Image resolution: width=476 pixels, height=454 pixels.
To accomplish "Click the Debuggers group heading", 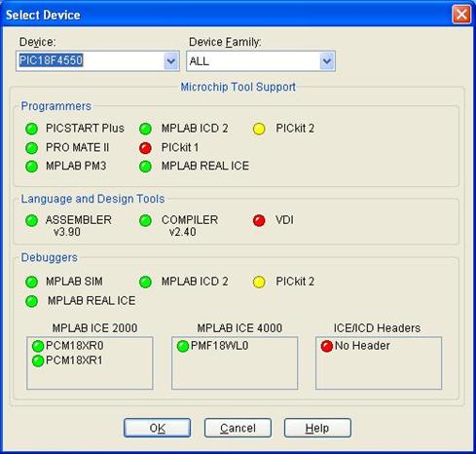I will (50, 257).
